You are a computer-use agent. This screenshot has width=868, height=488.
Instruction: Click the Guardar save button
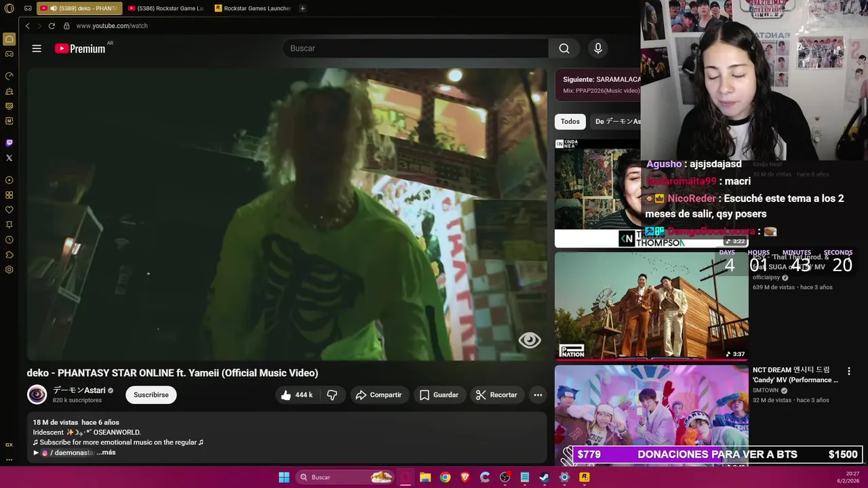pos(439,394)
